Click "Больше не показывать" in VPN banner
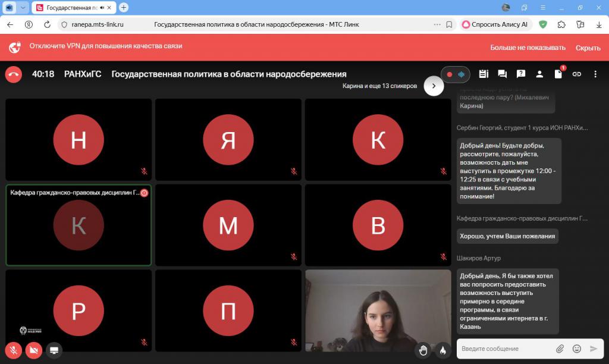 coord(528,48)
